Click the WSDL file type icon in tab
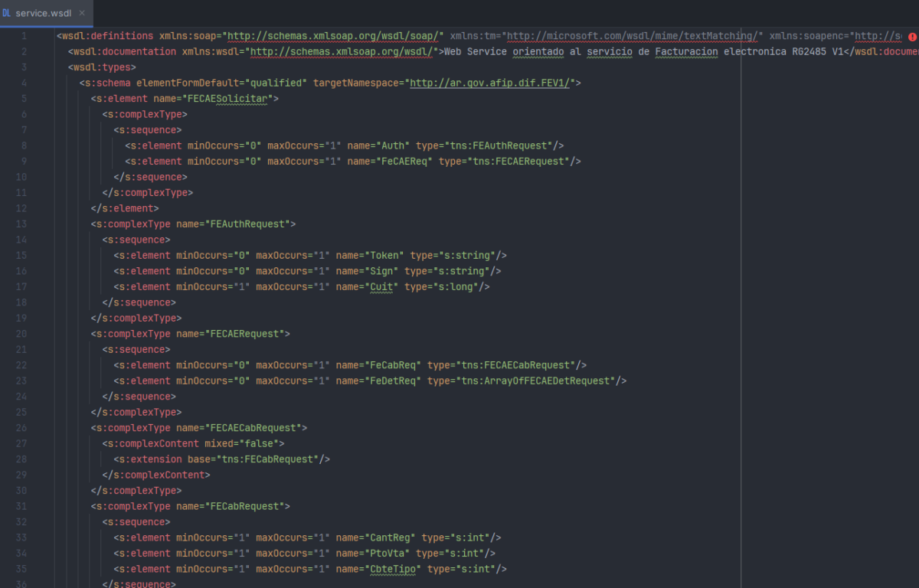This screenshot has height=588, width=919. tap(6, 13)
